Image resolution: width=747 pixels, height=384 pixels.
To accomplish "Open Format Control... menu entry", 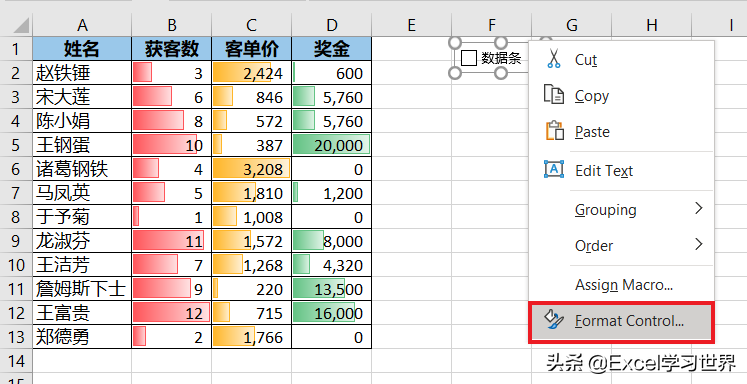I will coord(621,321).
